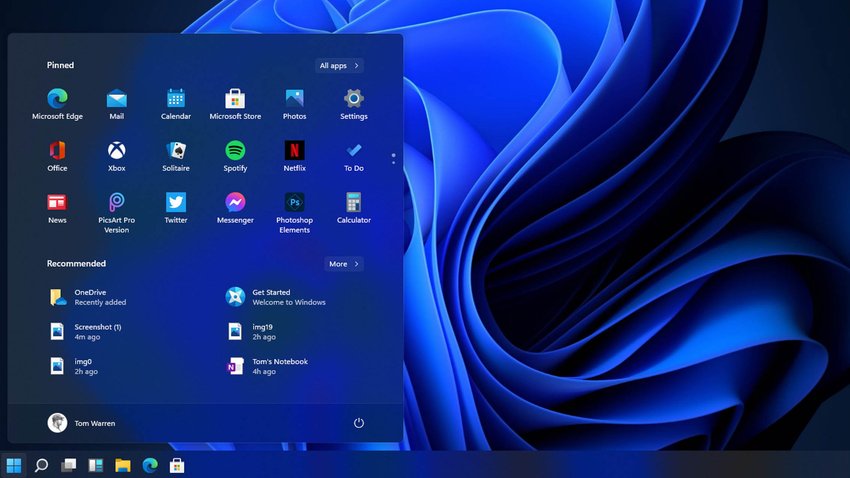This screenshot has width=850, height=478.
Task: Open the Xbox app
Action: [117, 156]
